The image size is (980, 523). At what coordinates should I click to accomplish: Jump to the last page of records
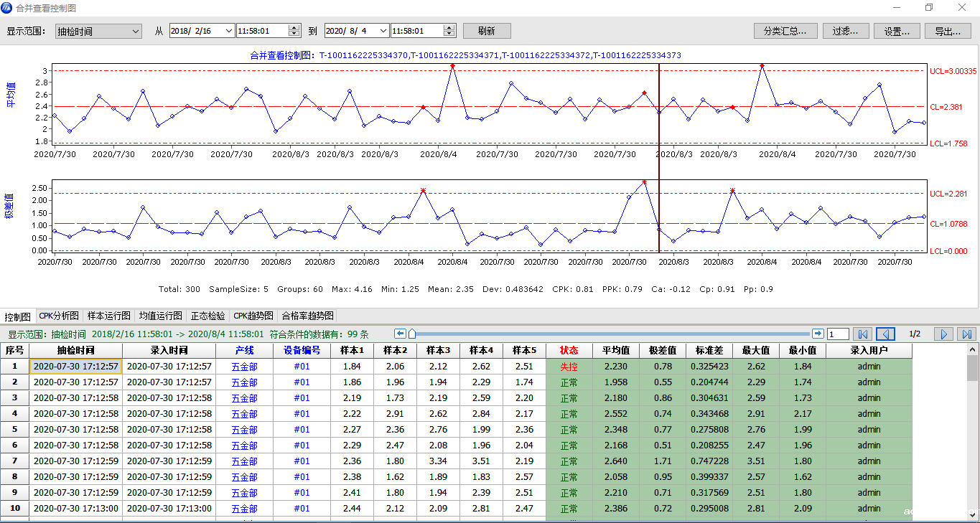(x=967, y=334)
